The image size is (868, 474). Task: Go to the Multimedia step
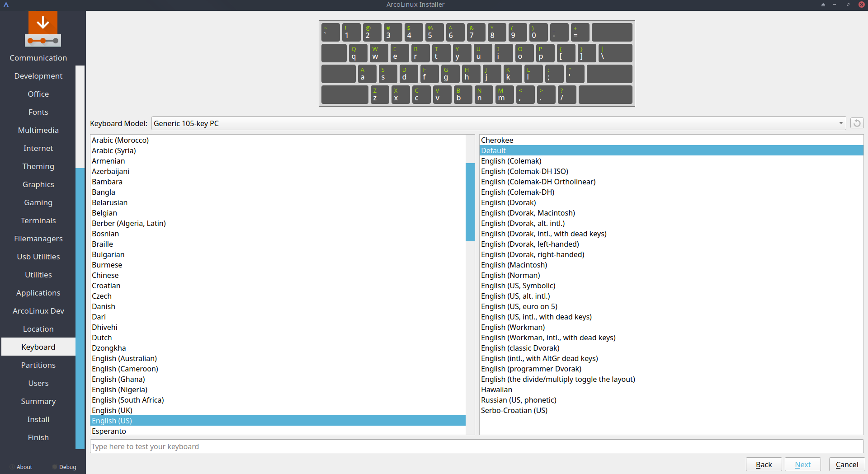click(x=38, y=130)
